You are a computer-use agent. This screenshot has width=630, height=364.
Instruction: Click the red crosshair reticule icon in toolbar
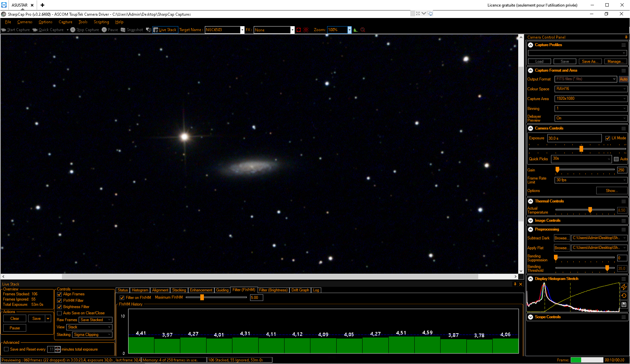(306, 30)
